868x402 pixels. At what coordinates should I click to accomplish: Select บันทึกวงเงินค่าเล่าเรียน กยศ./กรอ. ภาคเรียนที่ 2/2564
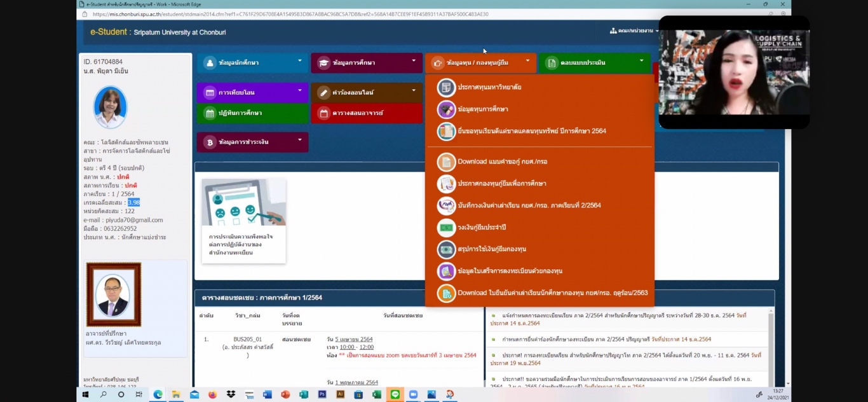529,205
